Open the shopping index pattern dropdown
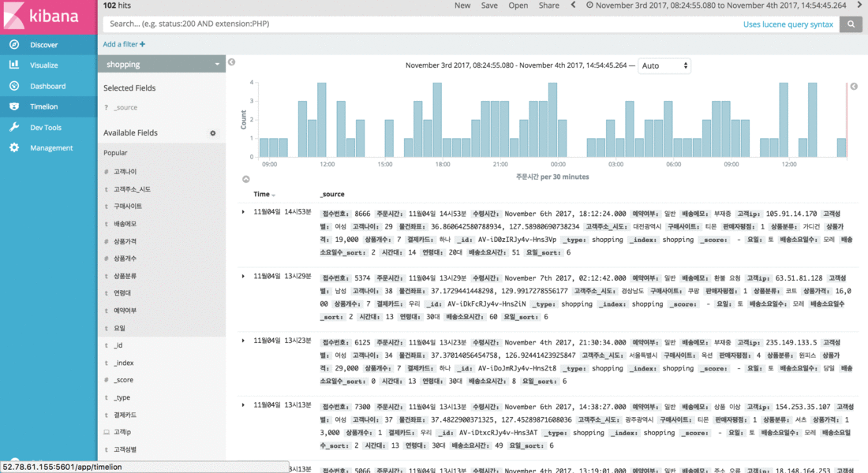The height and width of the screenshot is (473, 868). pos(162,64)
